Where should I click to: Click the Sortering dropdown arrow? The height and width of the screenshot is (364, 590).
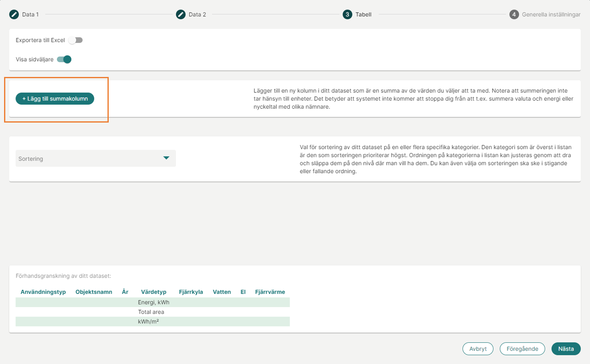[x=166, y=158]
